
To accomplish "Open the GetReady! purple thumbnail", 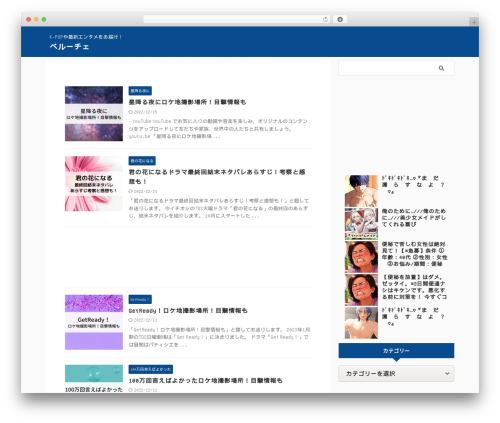I will point(94,322).
